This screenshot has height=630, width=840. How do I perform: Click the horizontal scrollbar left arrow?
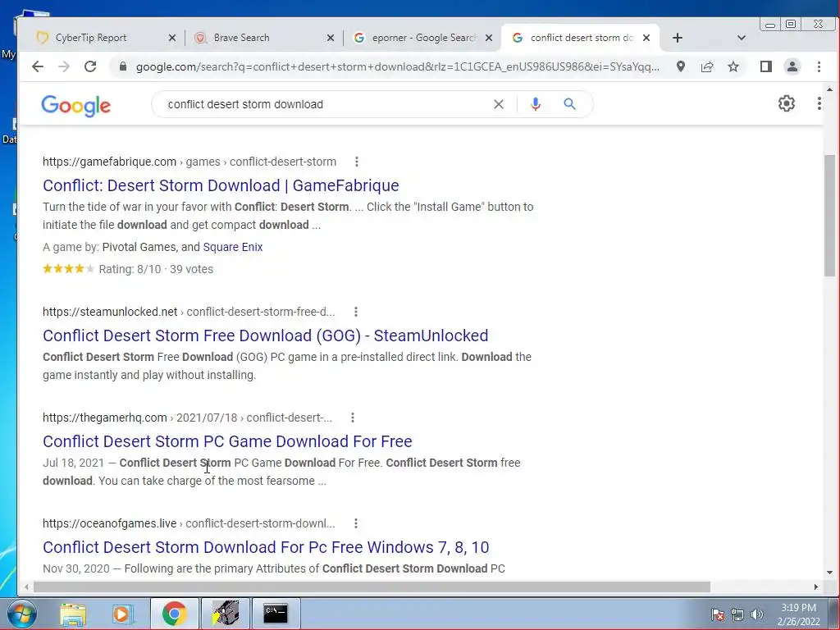point(26,587)
